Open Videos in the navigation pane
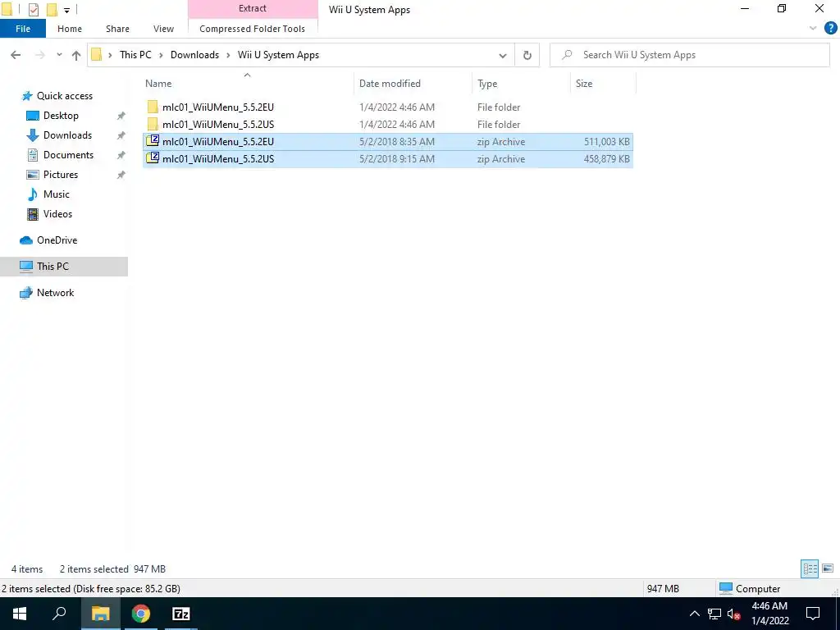Image resolution: width=840 pixels, height=630 pixels. [57, 214]
